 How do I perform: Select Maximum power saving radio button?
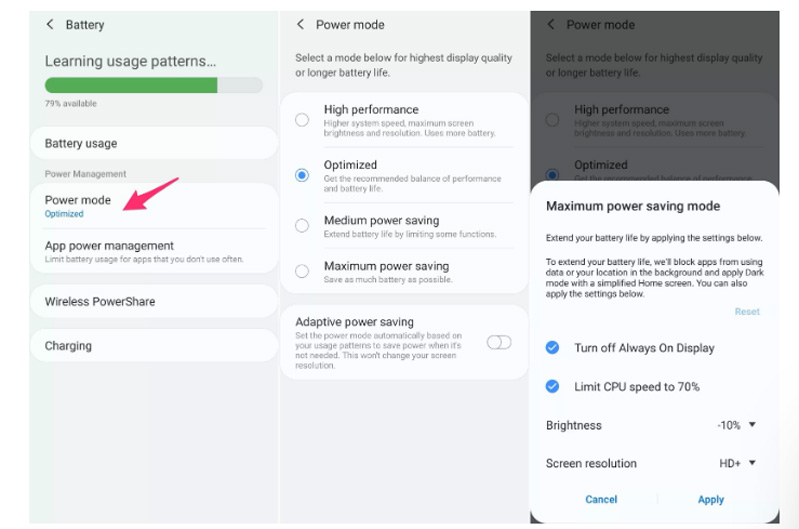point(302,271)
